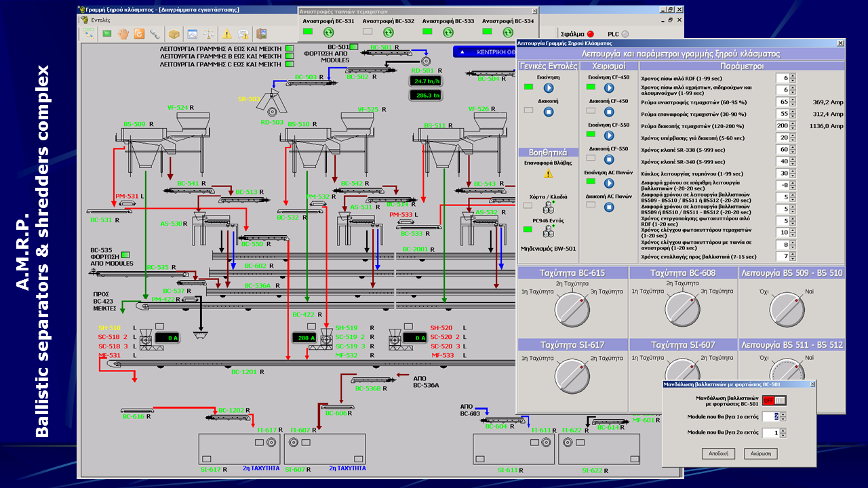Toggle the ΛΕΙΤΟΥΡΓΙΑ ΓΡΑΜΜΗΣ Α green indicator box

tap(290, 49)
